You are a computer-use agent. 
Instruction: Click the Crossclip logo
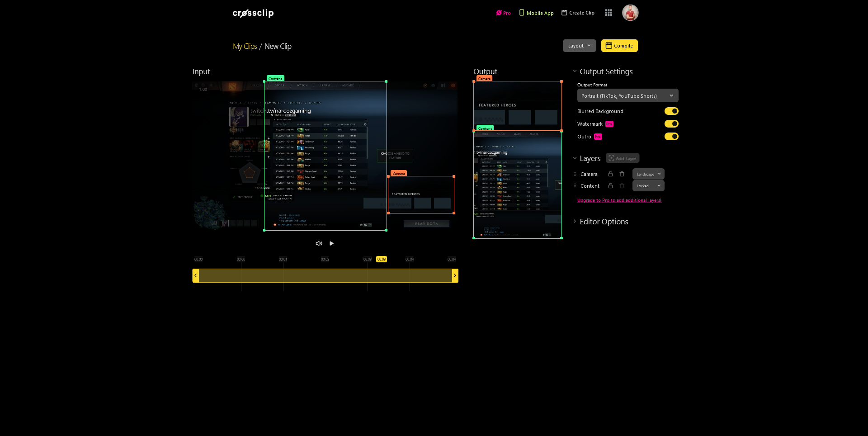[x=253, y=13]
